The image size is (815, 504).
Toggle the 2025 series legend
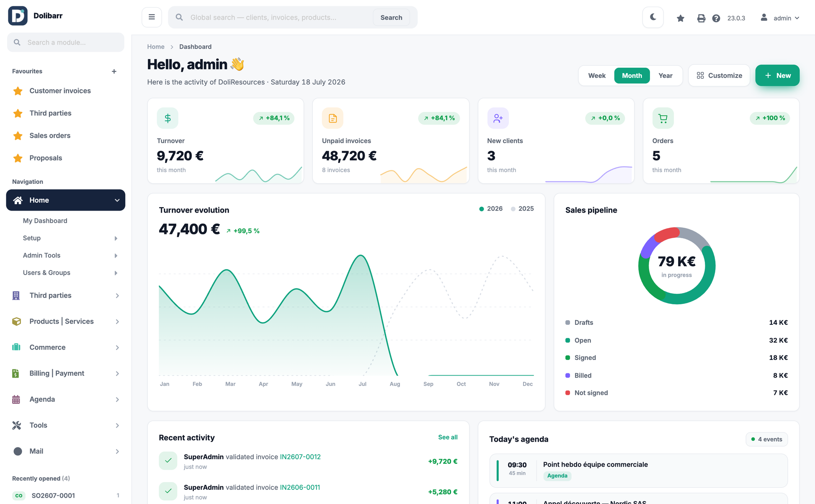(x=522, y=209)
